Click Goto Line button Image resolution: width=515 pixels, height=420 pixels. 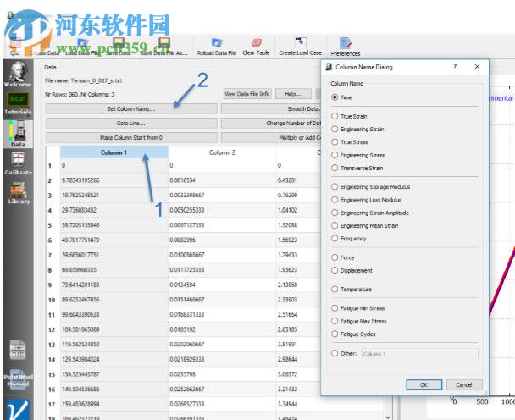click(x=131, y=123)
